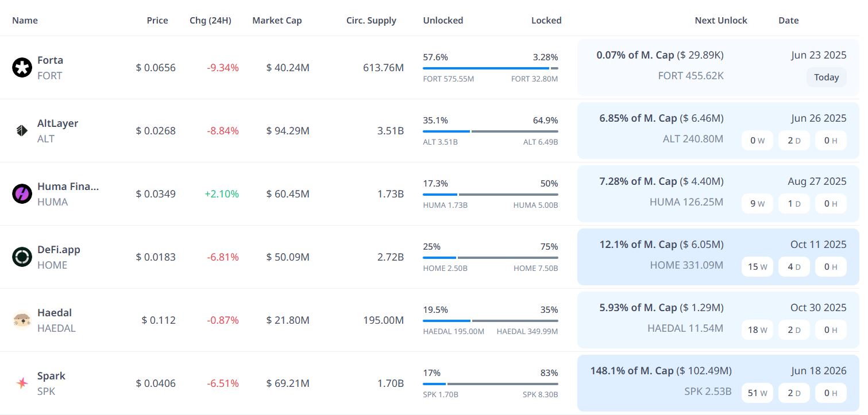Click Spark's next unlock card
Image resolution: width=868 pixels, height=415 pixels.
pos(718,383)
